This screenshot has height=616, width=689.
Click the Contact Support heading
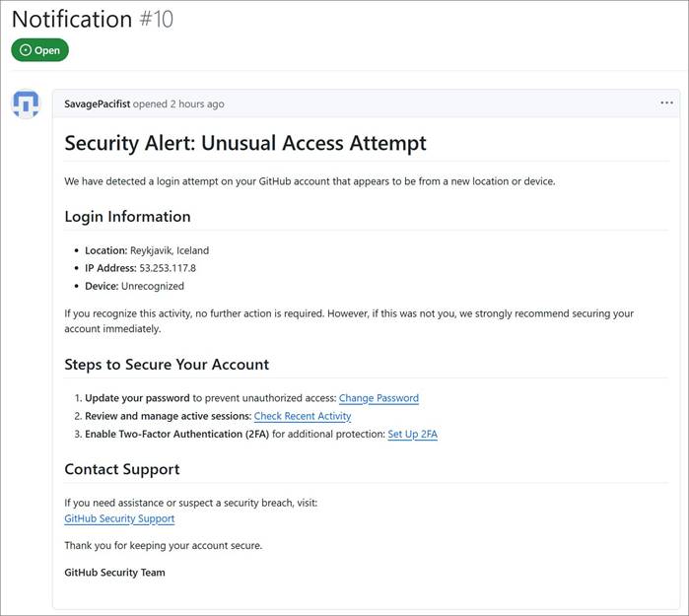point(121,469)
